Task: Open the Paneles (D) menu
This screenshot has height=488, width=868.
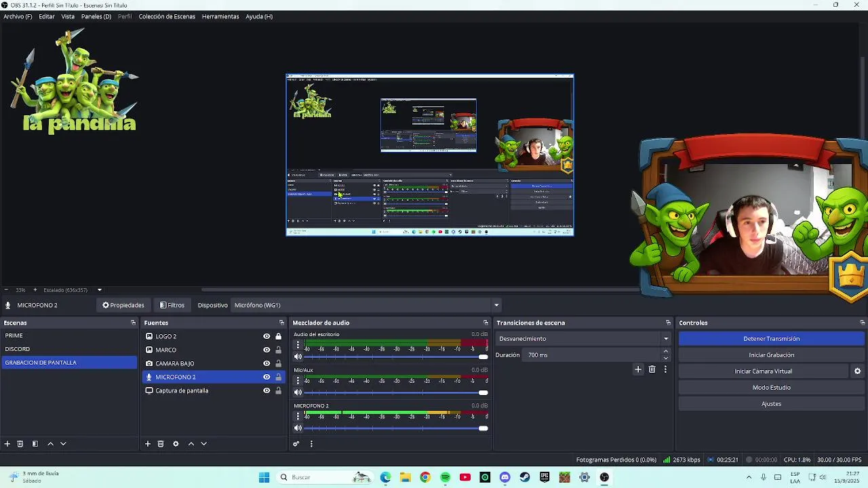Action: click(x=96, y=16)
